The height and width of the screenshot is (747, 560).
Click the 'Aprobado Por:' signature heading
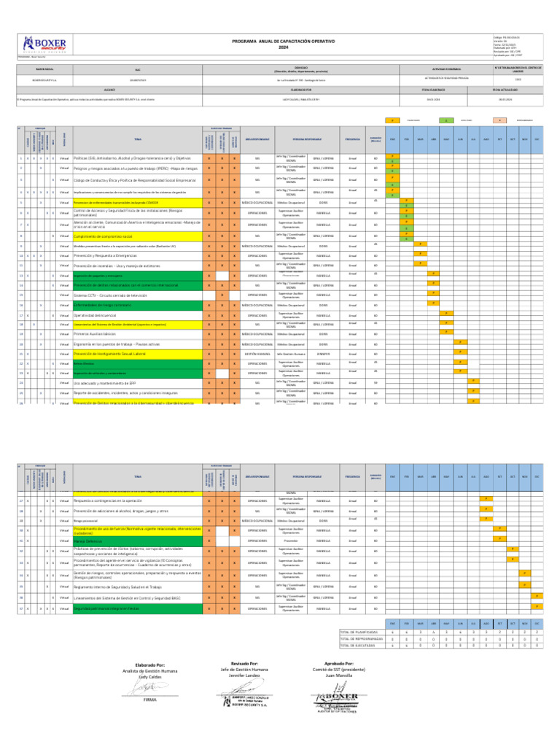(x=338, y=664)
